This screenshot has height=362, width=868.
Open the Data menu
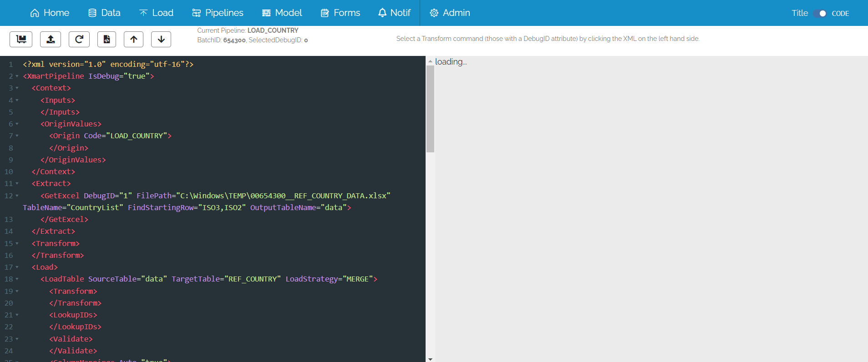pyautogui.click(x=104, y=13)
